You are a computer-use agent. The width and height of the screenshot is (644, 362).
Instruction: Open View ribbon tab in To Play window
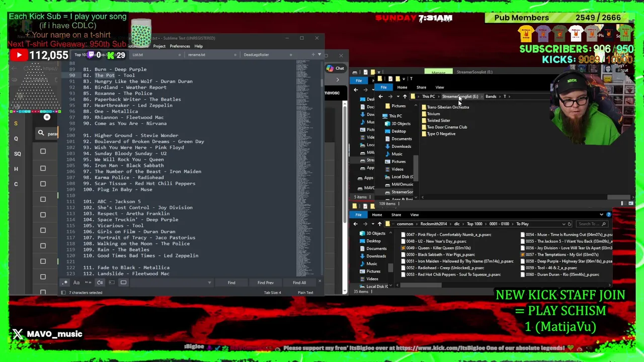click(x=415, y=215)
